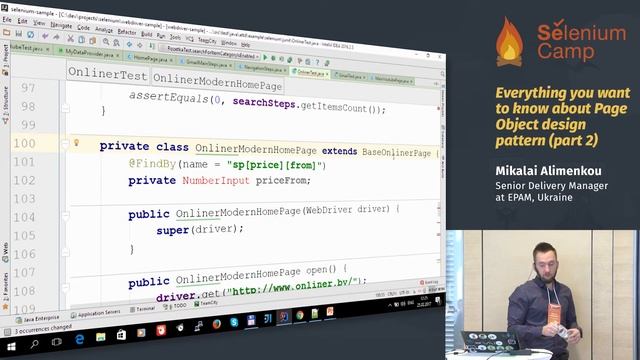This screenshot has width=640, height=360.
Task: Click the Open folder toolbar icon
Action: 7,32
